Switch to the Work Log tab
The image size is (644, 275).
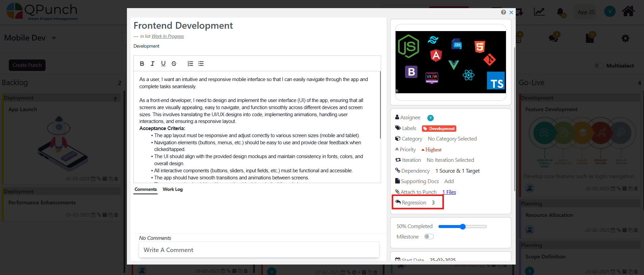click(172, 189)
